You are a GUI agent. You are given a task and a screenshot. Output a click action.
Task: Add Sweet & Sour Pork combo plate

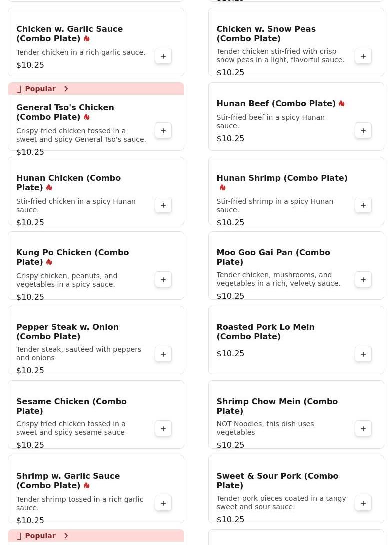point(363,503)
